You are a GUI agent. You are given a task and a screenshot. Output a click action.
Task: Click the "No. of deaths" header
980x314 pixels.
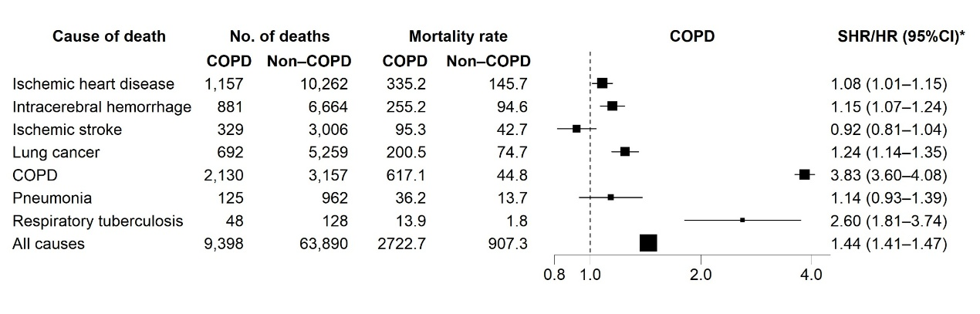coord(279,36)
